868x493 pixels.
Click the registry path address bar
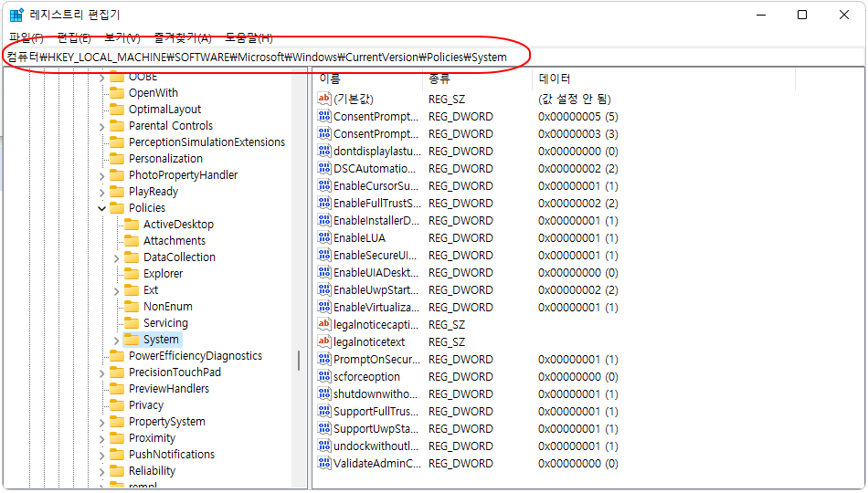click(x=433, y=57)
